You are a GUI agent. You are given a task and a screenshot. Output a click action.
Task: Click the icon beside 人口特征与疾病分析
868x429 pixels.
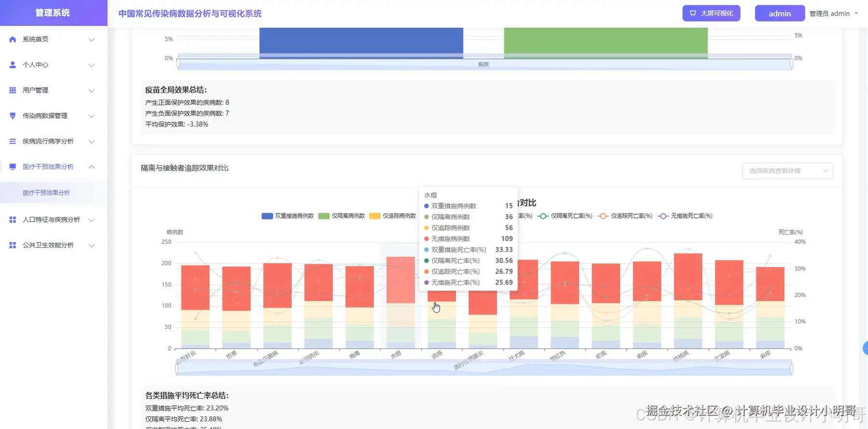(13, 220)
